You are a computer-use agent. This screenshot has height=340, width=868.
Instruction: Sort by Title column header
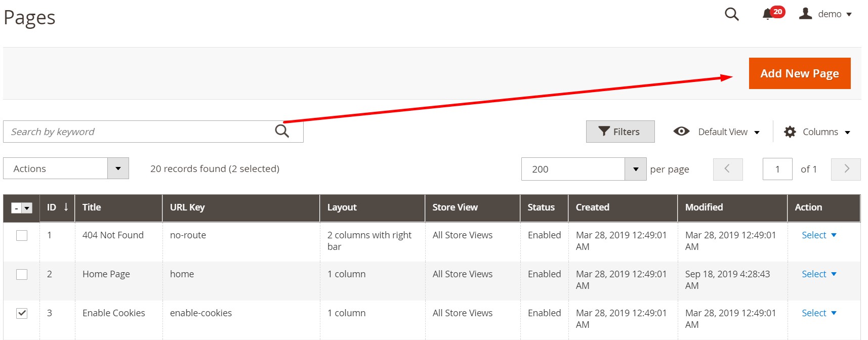coord(92,207)
